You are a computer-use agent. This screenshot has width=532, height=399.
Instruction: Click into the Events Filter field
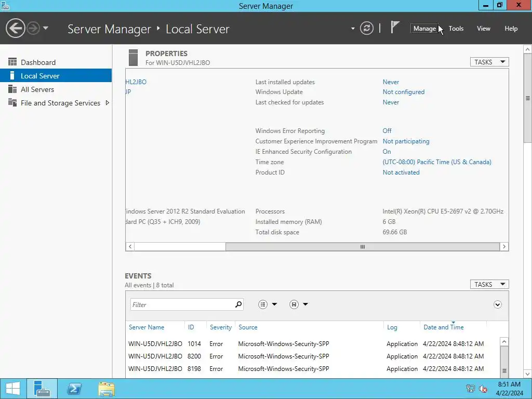click(181, 304)
